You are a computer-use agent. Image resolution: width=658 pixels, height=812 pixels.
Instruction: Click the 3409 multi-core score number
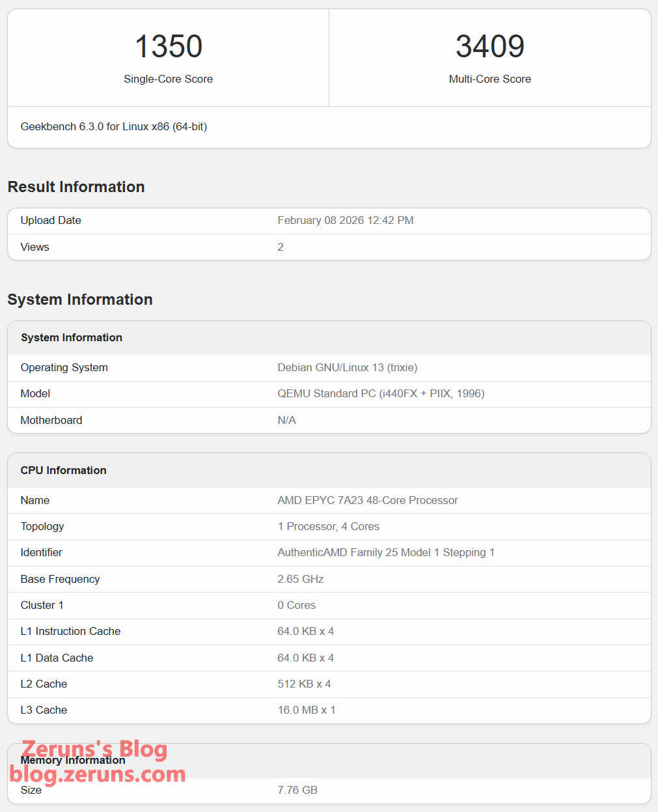(x=489, y=46)
